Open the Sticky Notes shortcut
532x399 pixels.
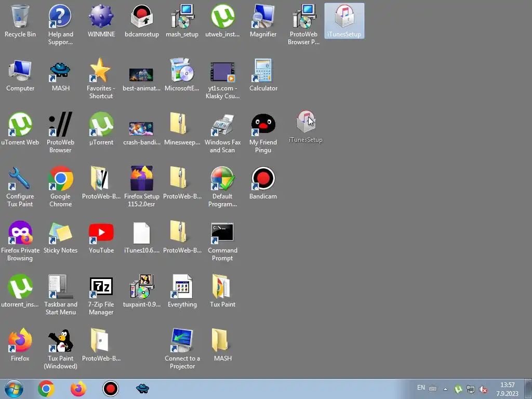pyautogui.click(x=60, y=237)
